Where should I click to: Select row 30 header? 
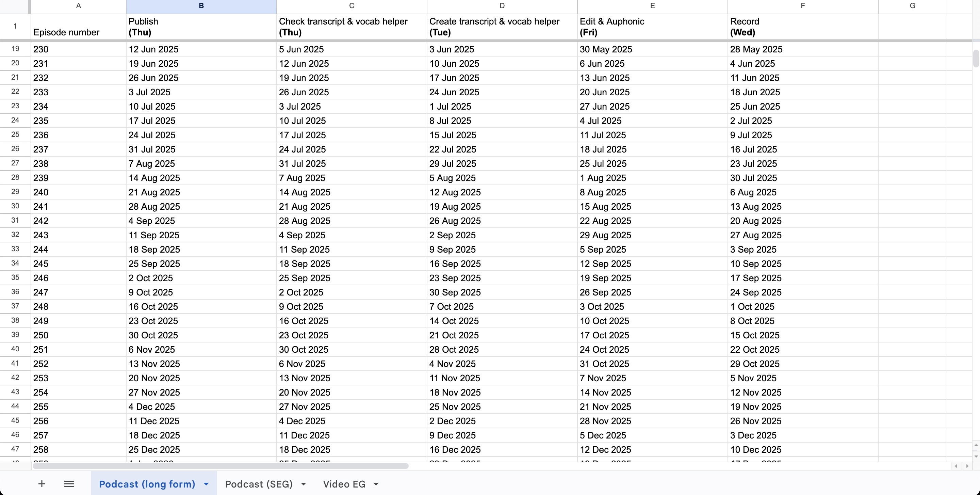pos(15,206)
